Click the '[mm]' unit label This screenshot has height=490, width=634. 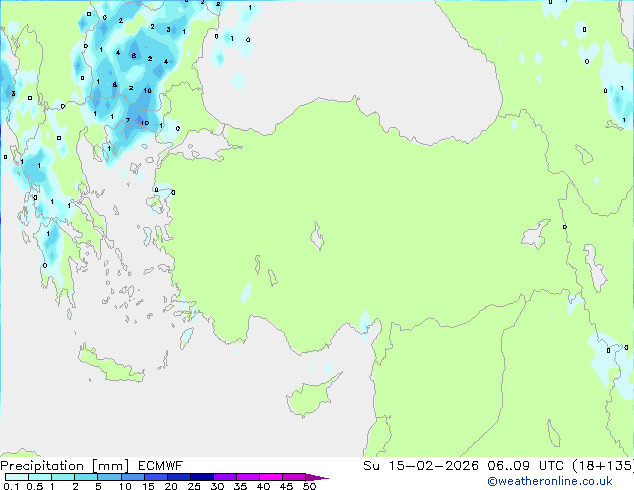pos(110,466)
